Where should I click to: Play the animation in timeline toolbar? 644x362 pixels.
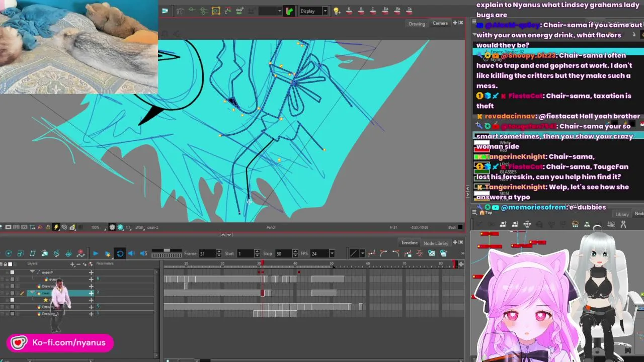pyautogui.click(x=95, y=253)
